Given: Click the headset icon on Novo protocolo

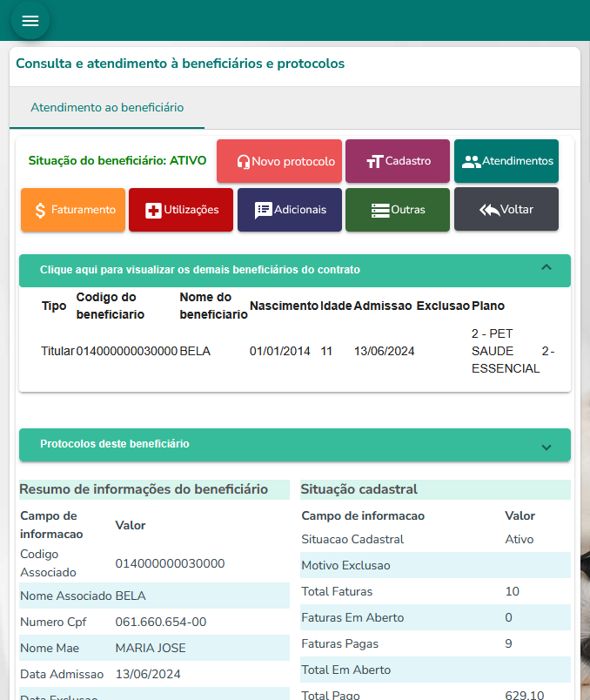Looking at the screenshot, I should point(244,162).
